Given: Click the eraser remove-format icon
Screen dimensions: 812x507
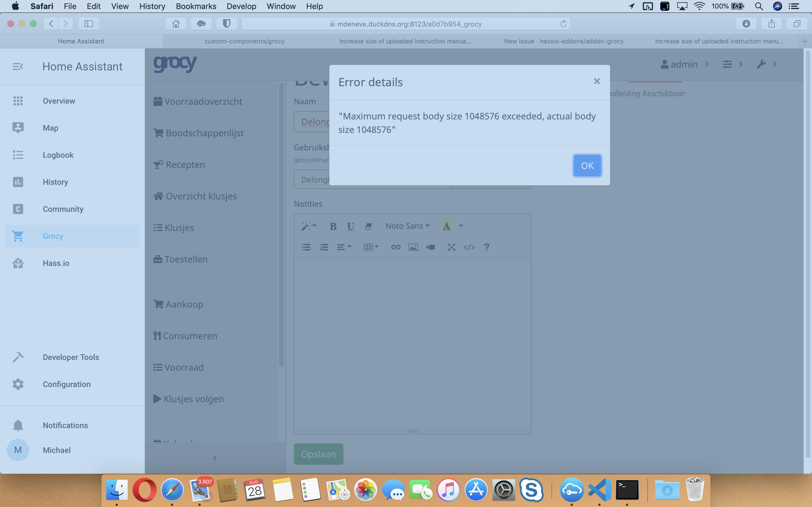Looking at the screenshot, I should click(368, 226).
